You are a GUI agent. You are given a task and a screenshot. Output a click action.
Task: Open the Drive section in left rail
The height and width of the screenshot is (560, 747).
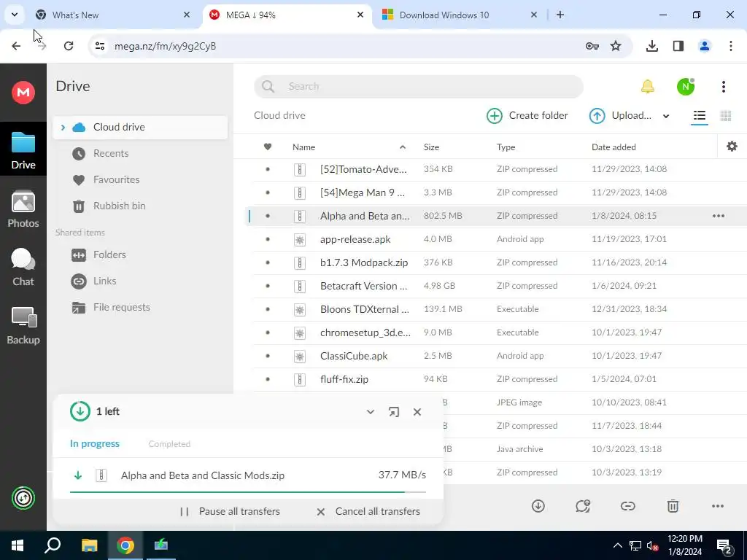(x=23, y=149)
